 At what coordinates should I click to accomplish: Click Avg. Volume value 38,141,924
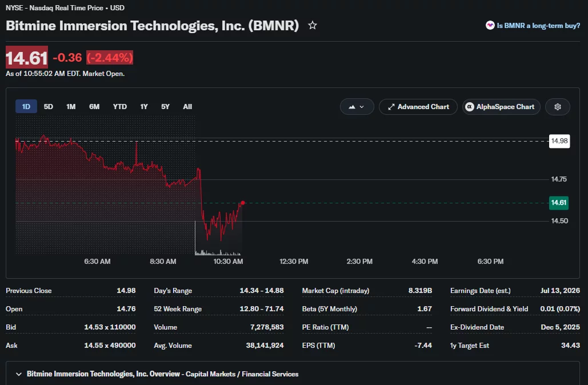(265, 345)
